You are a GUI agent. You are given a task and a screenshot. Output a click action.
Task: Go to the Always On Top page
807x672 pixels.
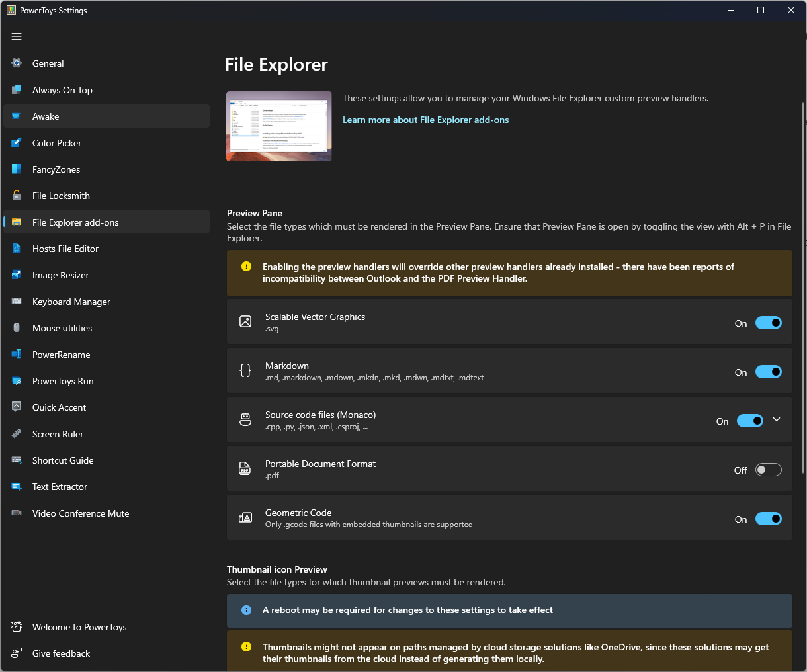[x=62, y=90]
